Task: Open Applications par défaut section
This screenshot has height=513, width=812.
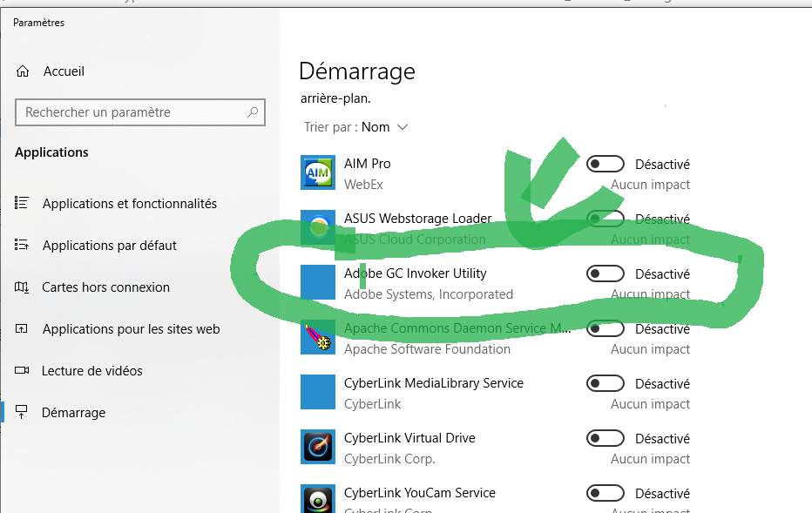Action: point(109,246)
